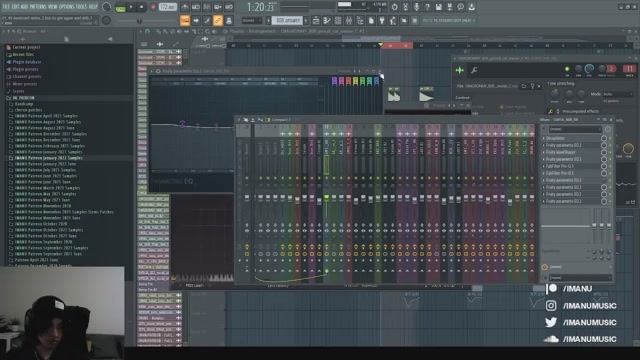The image size is (640, 360).
Task: Click sampler file browse folder icon
Action: pyautogui.click(x=524, y=86)
